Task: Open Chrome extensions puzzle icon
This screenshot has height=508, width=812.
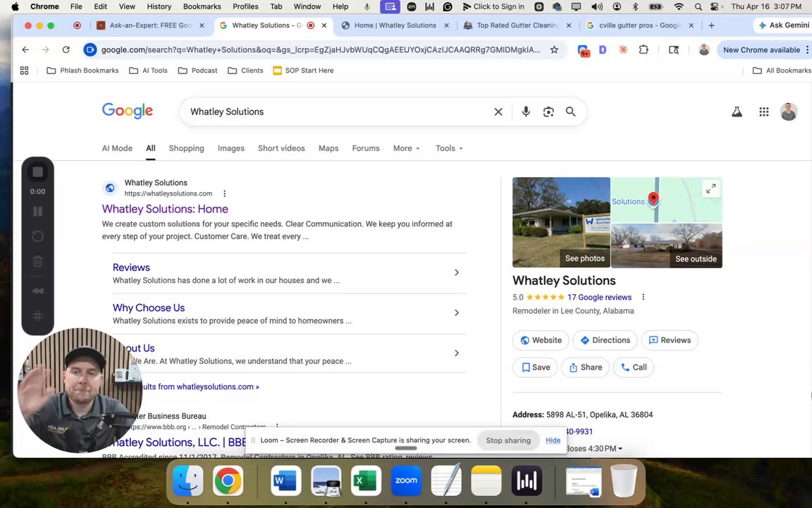Action: pyautogui.click(x=644, y=50)
